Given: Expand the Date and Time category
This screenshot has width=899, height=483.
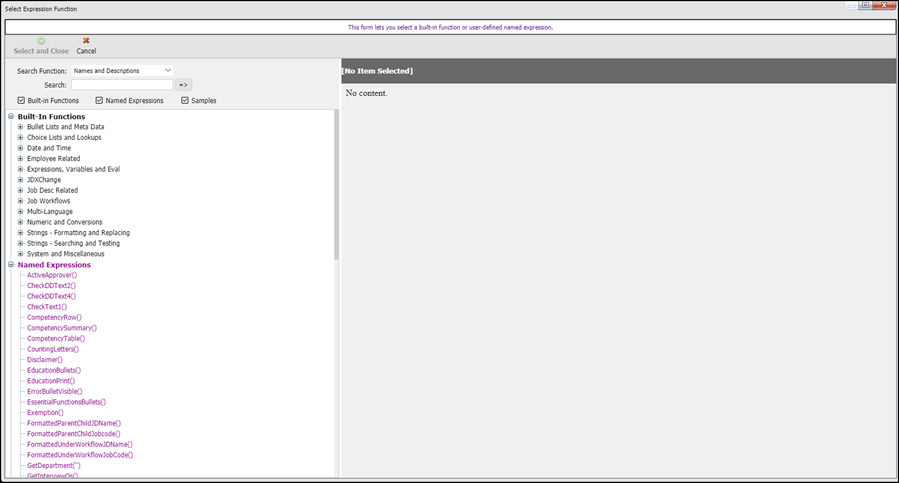Looking at the screenshot, I should 20,148.
